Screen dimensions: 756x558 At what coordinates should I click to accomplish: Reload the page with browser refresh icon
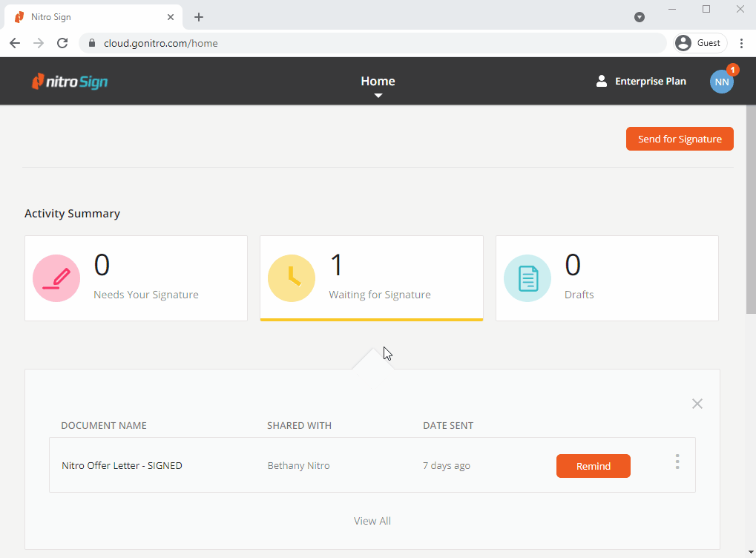62,43
